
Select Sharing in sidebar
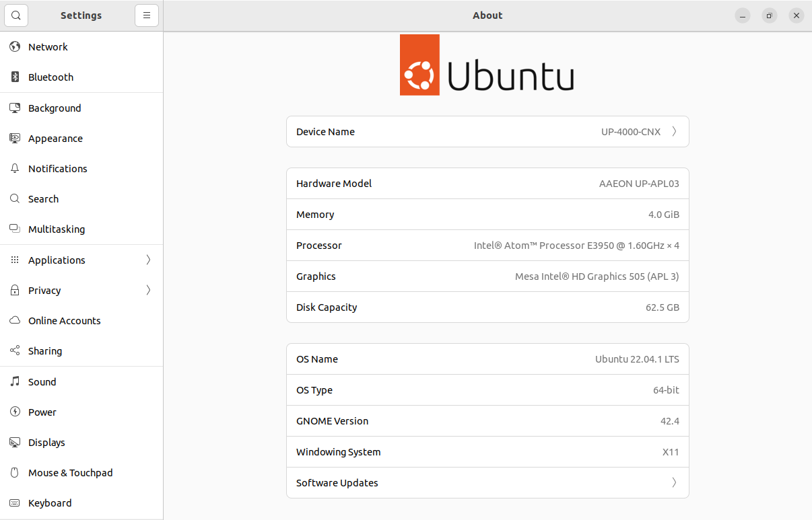[x=81, y=351]
